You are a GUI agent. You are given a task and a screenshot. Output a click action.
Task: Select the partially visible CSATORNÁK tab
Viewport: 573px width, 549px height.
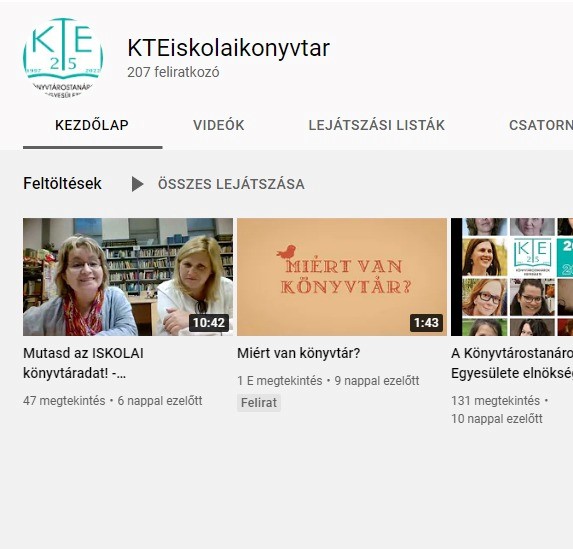click(x=541, y=125)
